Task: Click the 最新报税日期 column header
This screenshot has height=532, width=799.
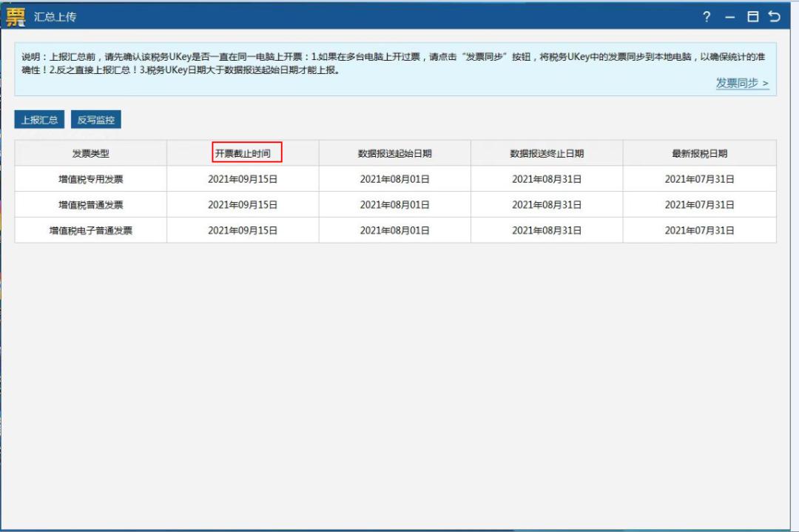Action: [698, 153]
